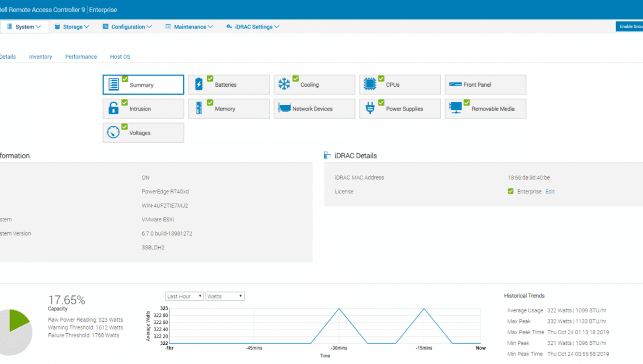
Task: Click the Voltages gauge icon
Action: pyautogui.click(x=113, y=132)
